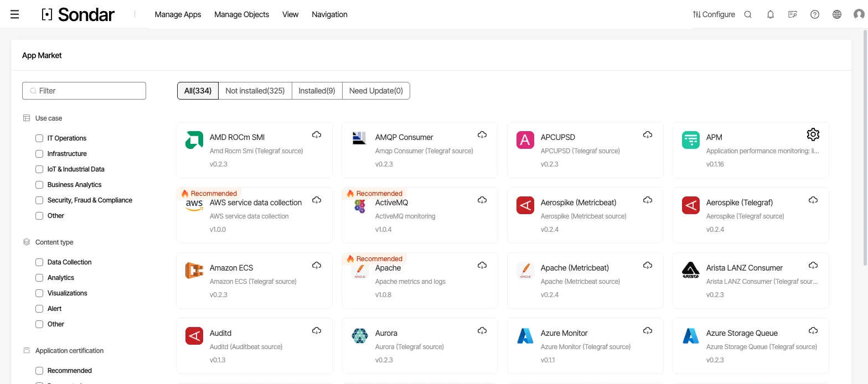Open the user avatar menu
Screen dimensions: 868x384
(x=859, y=14)
